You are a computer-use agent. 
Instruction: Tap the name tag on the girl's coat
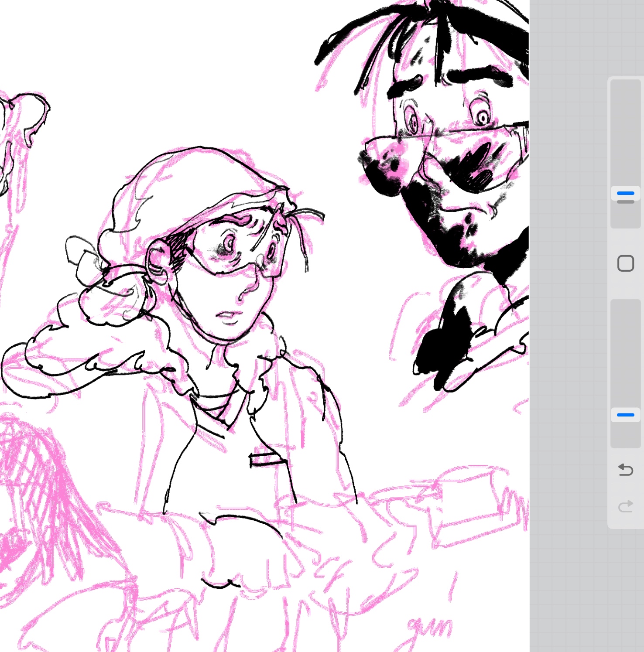tap(266, 459)
